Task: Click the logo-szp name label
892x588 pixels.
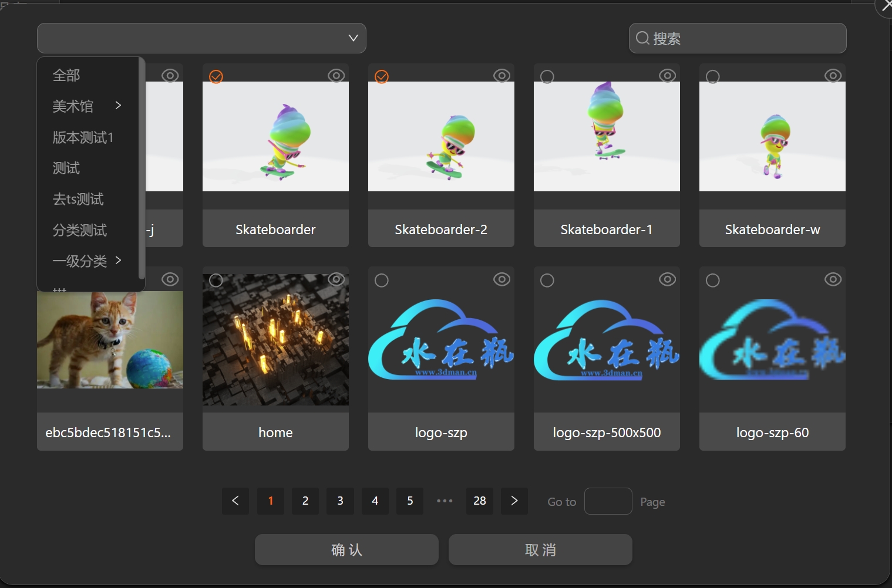Action: (x=441, y=433)
